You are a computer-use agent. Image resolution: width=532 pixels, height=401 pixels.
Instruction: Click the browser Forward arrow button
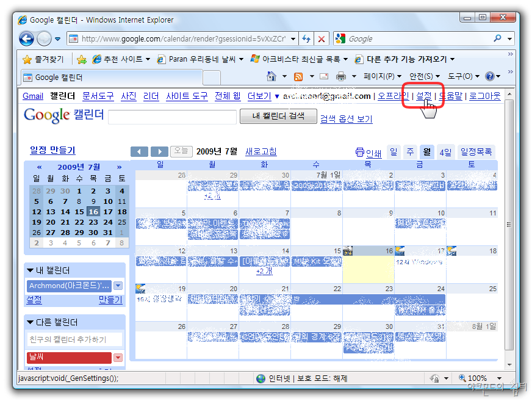pyautogui.click(x=44, y=38)
